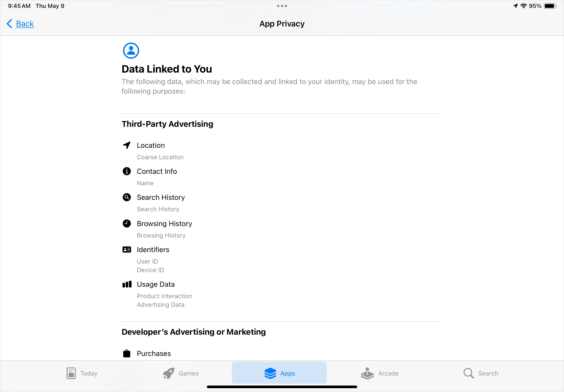
Task: Expand the Developer's Advertising section
Action: click(x=194, y=332)
